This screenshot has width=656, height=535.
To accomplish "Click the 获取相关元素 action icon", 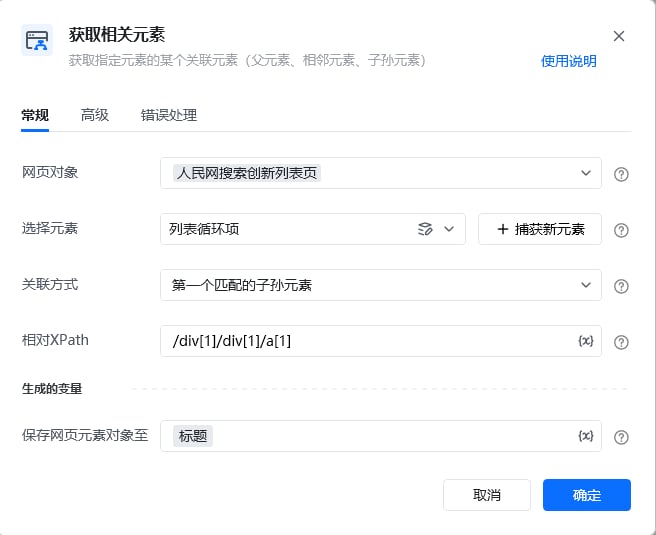I will click(37, 40).
